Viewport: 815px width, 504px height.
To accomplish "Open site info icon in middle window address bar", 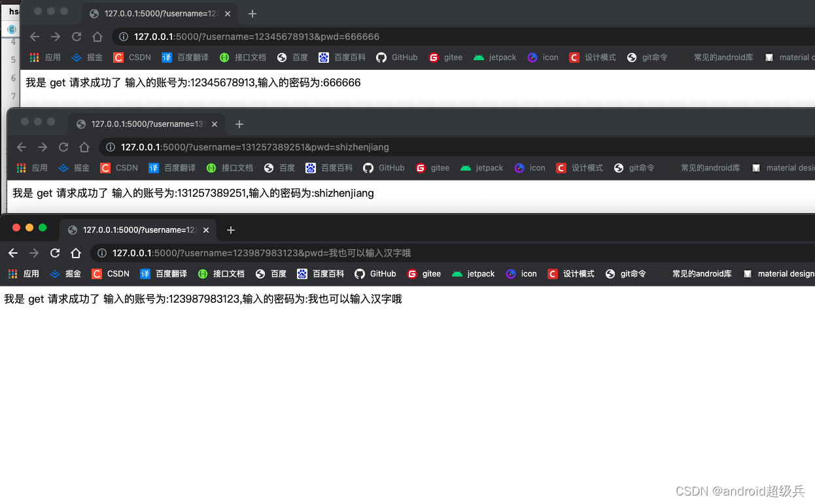I will [110, 147].
